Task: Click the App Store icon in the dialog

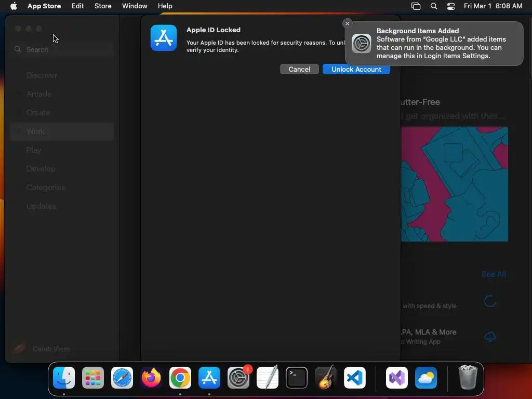Action: tap(164, 37)
